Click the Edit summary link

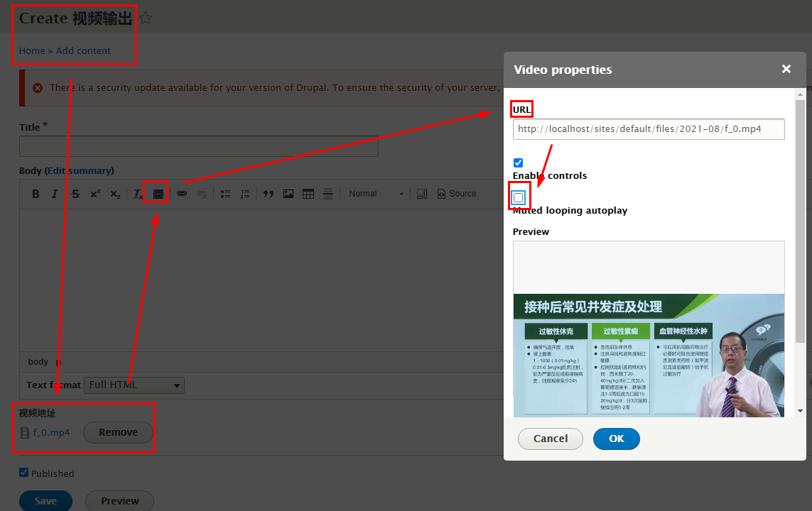click(x=80, y=170)
